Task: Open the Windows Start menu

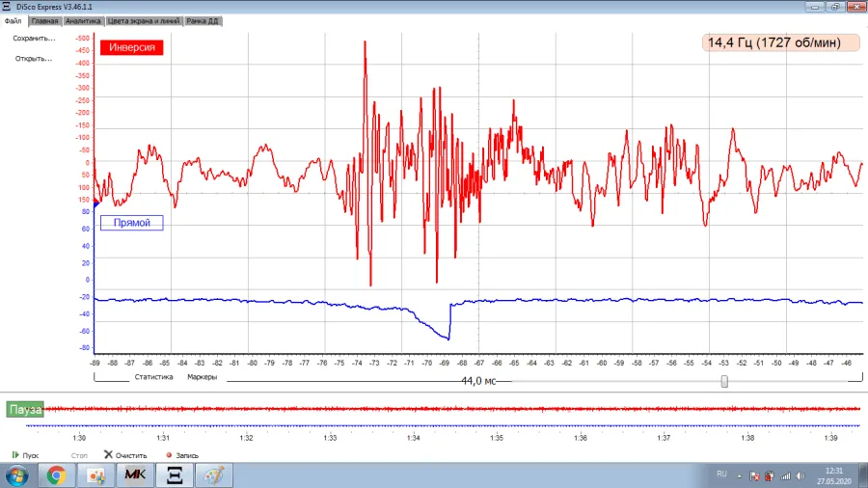Action: 17,475
